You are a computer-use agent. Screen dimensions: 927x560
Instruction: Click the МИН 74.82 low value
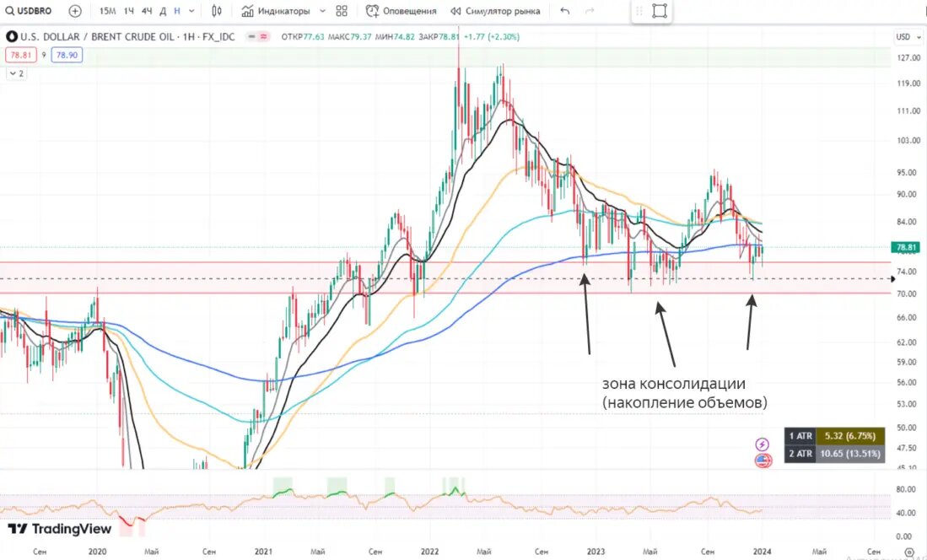[394, 36]
